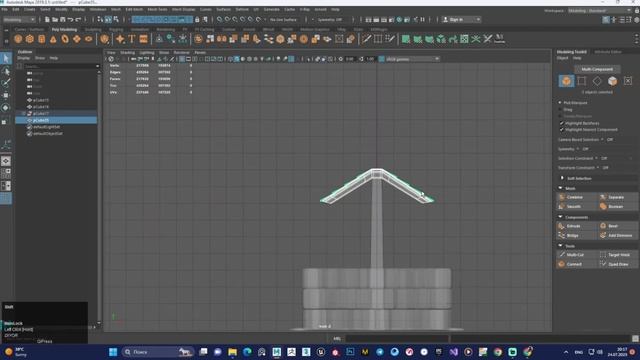Toggle visibility of pCube15 in Outliner
Screen dimensions: 640x360
[x=29, y=100]
